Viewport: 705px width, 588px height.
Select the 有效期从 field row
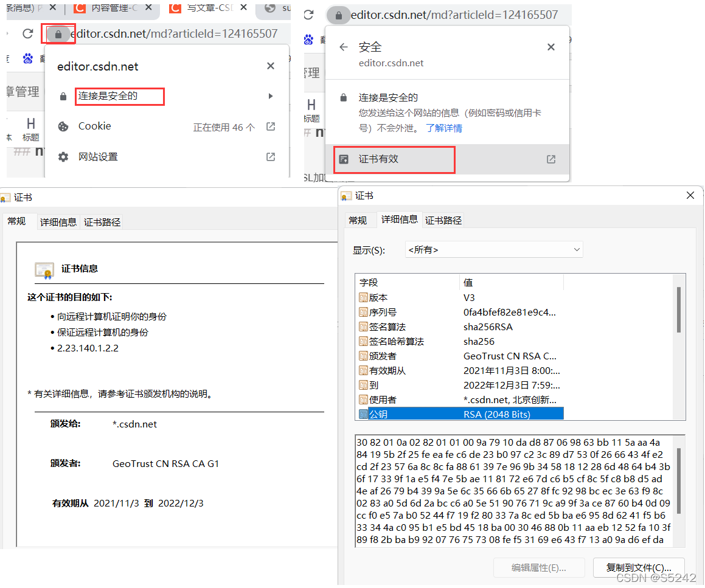[460, 370]
